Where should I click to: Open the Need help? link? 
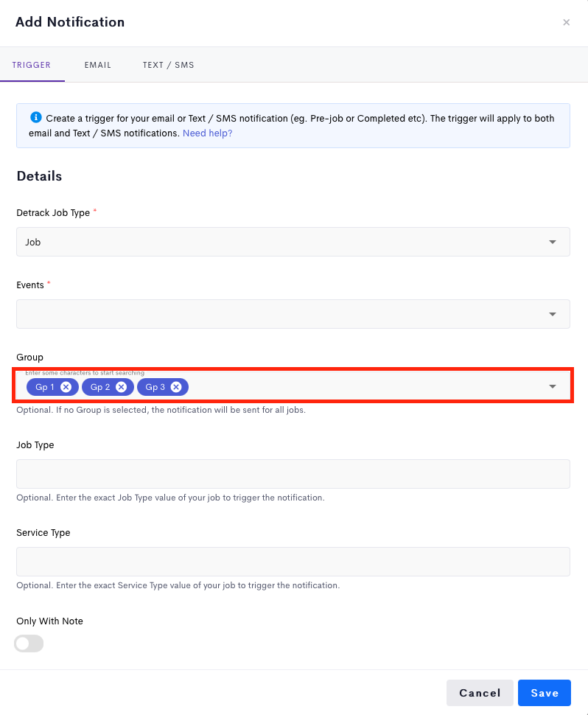[x=207, y=133]
